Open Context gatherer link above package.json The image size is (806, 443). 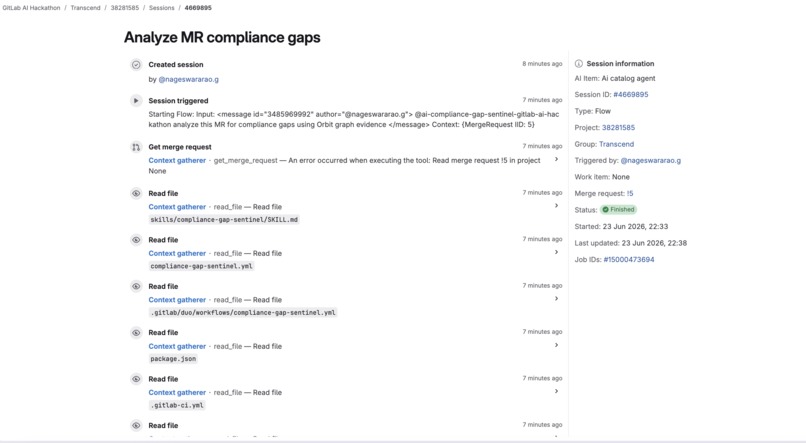coord(177,346)
